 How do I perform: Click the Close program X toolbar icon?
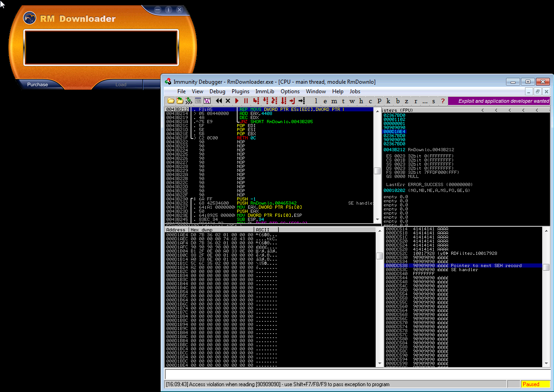[228, 100]
